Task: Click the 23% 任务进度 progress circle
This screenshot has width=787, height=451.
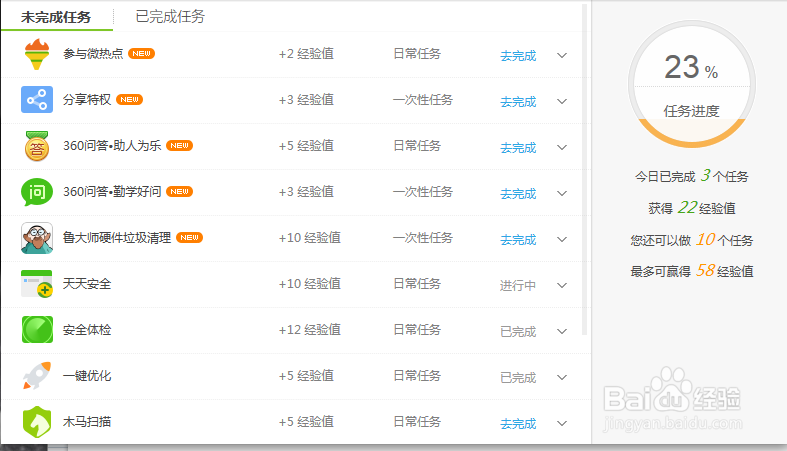Action: 692,84
